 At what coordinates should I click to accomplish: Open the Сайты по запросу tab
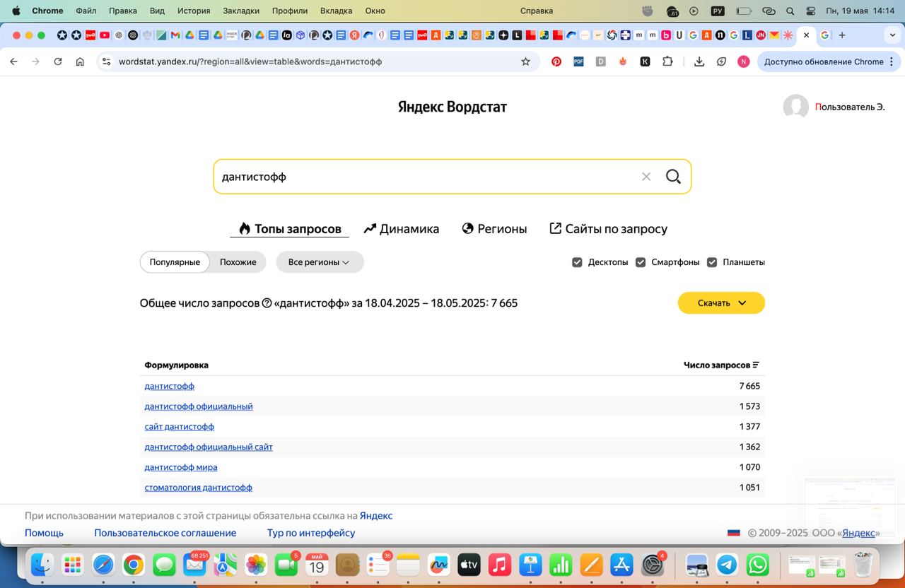[x=609, y=229]
